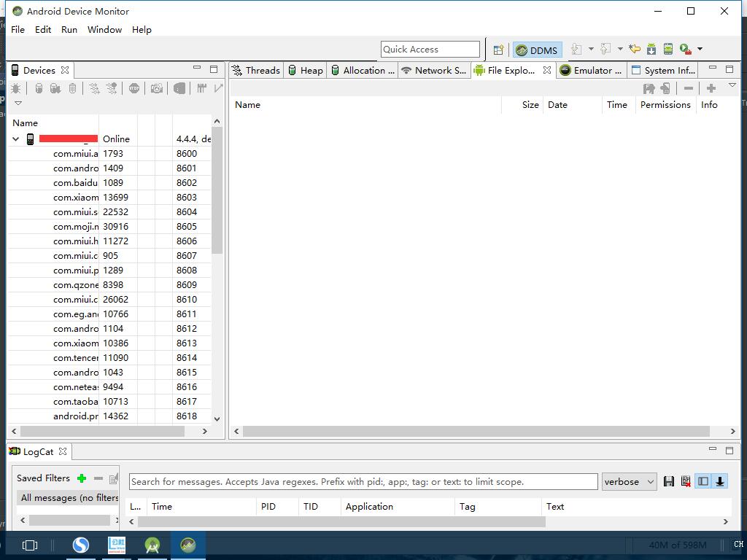Click the Open Perspective icon
Viewport: 747px width, 560px height.
498,50
